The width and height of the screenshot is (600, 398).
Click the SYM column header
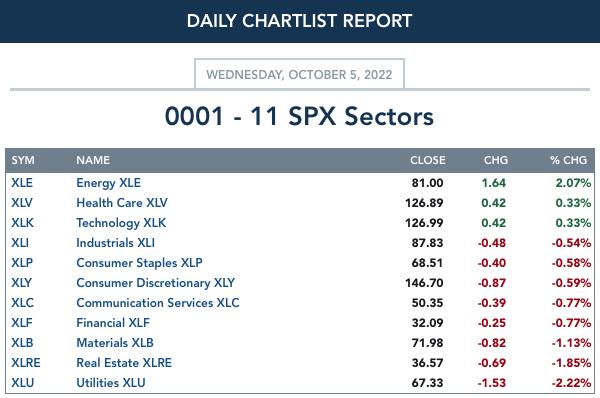[x=23, y=160]
